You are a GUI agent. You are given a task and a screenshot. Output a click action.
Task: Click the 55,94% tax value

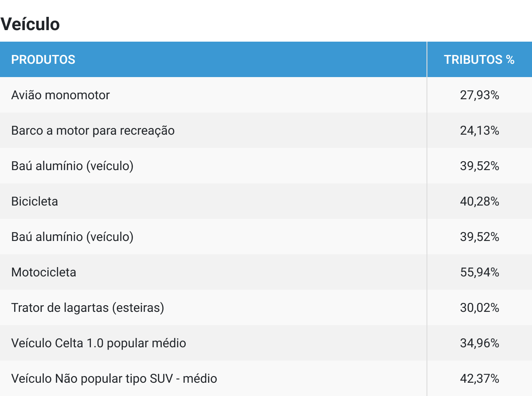[480, 272]
